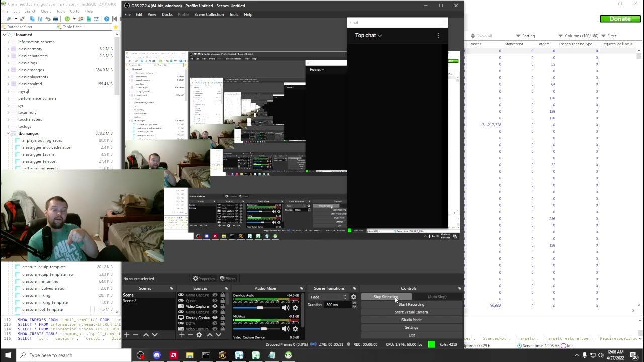644x362 pixels.
Task: Move the scene down with the arrow icon
Action: pos(155,335)
